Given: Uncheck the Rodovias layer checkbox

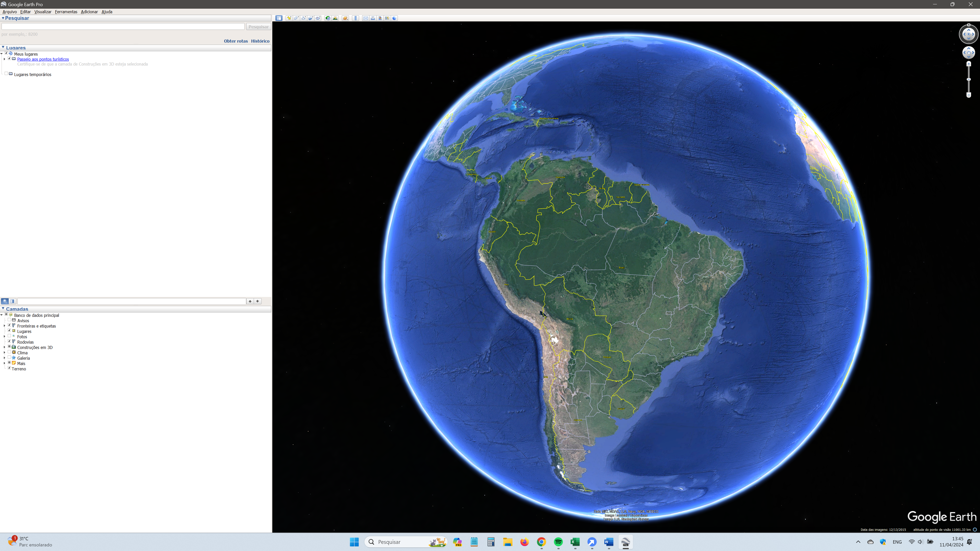Looking at the screenshot, I should click(x=9, y=341).
